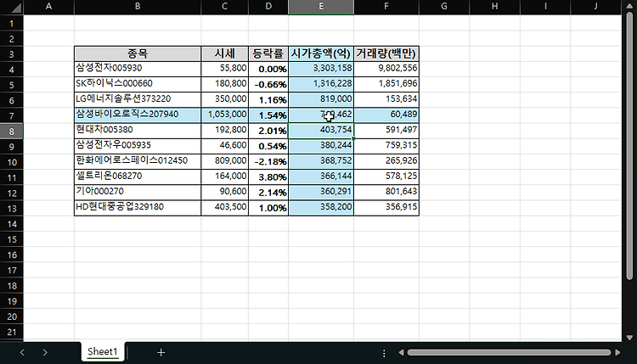Click the three-dot tab bar options handle
Image resolution: width=637 pixels, height=364 pixels.
tap(384, 353)
